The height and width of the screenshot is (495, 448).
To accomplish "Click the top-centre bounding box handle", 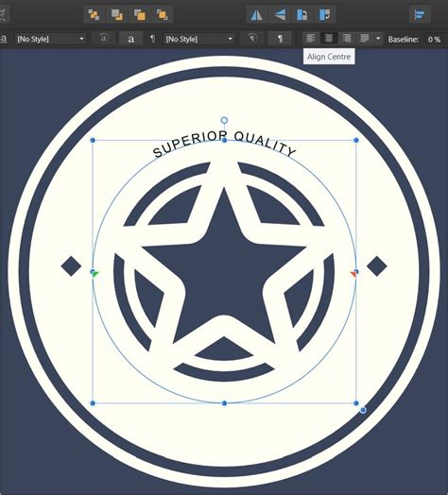I will [x=224, y=140].
